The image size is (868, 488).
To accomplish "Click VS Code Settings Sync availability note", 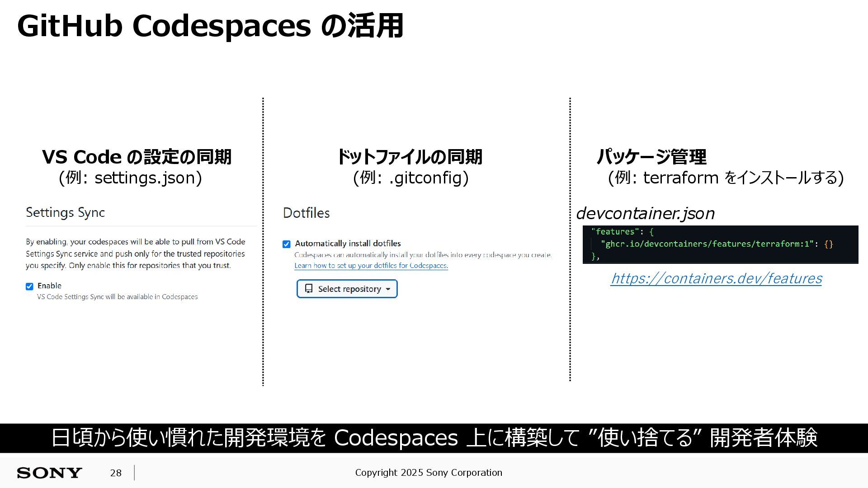I will pyautogui.click(x=117, y=297).
